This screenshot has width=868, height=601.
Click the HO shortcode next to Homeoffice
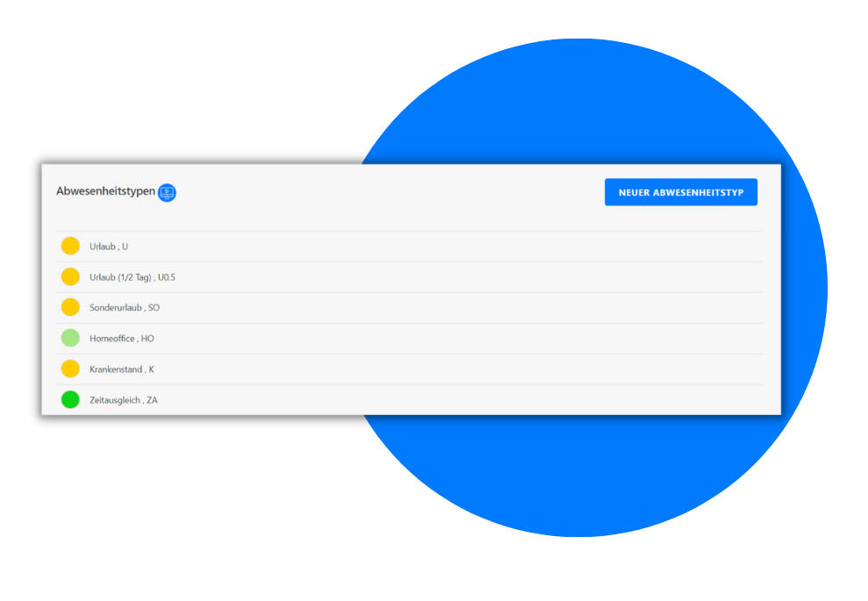point(147,339)
